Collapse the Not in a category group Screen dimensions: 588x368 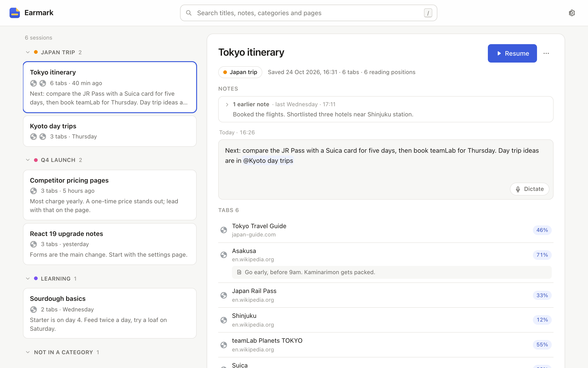[28, 352]
